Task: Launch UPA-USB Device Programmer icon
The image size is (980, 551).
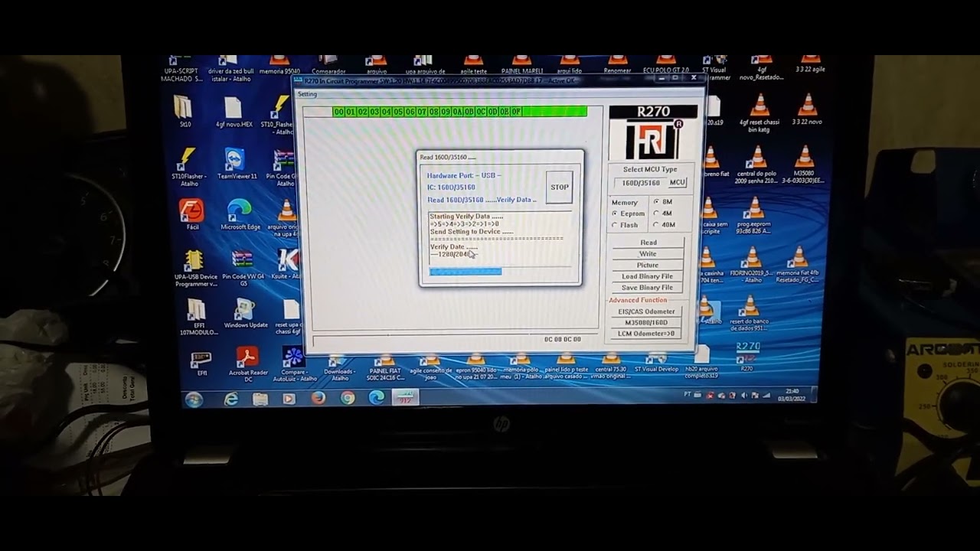Action: coord(194,260)
